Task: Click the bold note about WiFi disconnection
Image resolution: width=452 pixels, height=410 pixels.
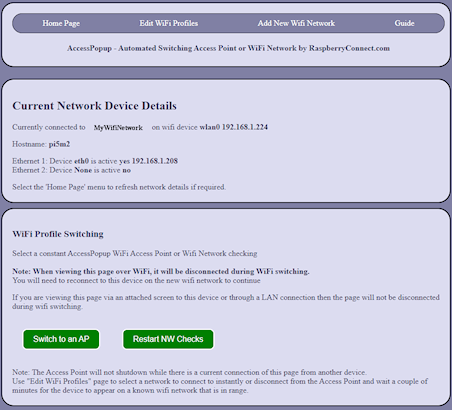Action: point(161,271)
